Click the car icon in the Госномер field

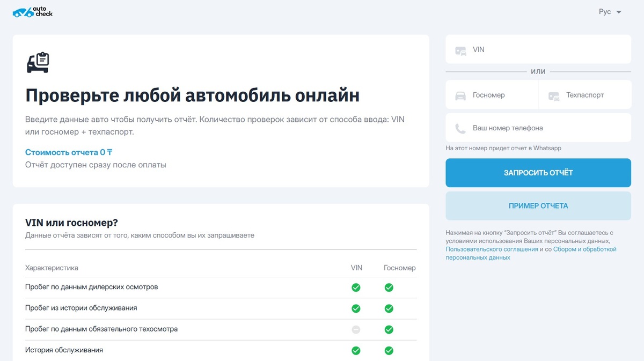[x=460, y=94]
